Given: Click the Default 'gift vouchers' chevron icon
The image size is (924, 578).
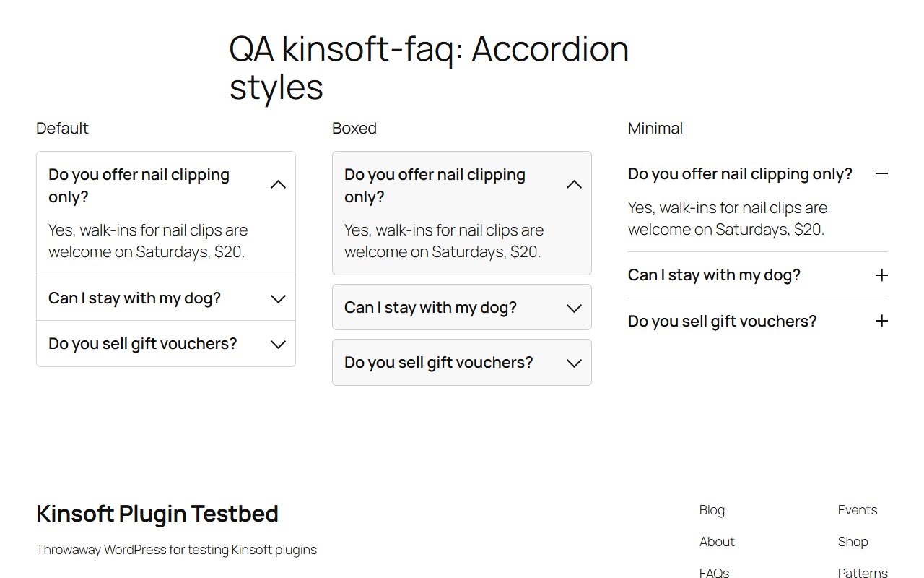Looking at the screenshot, I should (278, 344).
